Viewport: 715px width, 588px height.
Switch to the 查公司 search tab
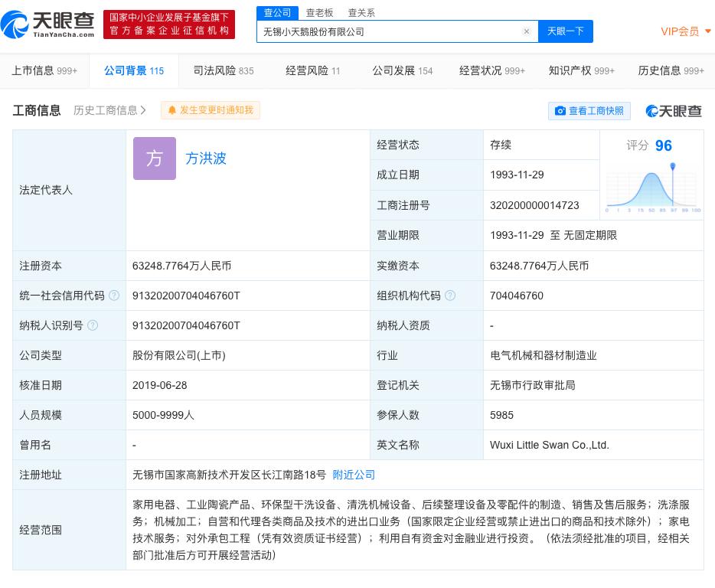click(277, 13)
